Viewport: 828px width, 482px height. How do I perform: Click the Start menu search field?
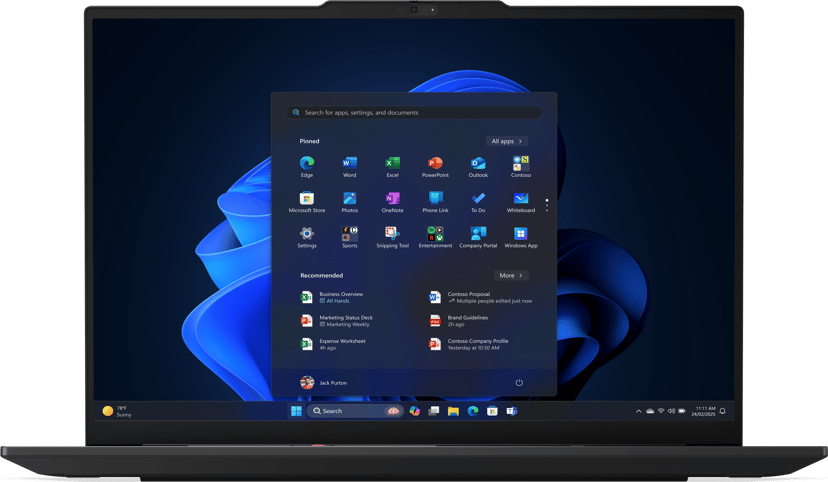[x=414, y=112]
